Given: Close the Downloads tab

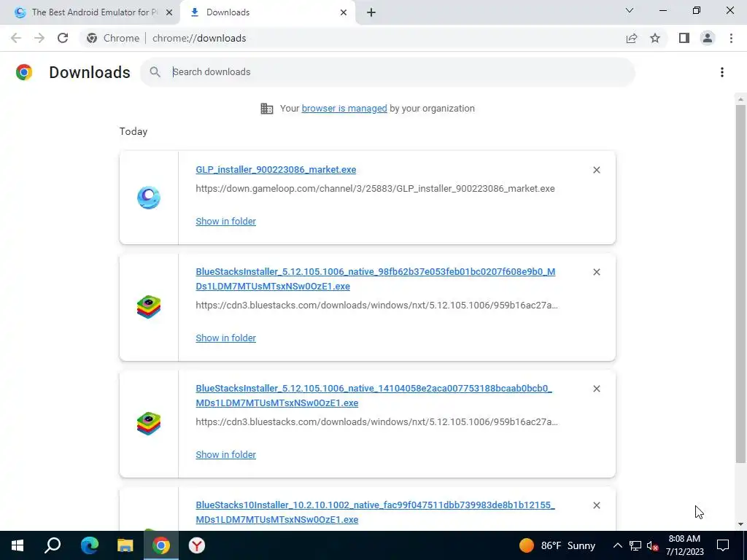Looking at the screenshot, I should (x=344, y=12).
